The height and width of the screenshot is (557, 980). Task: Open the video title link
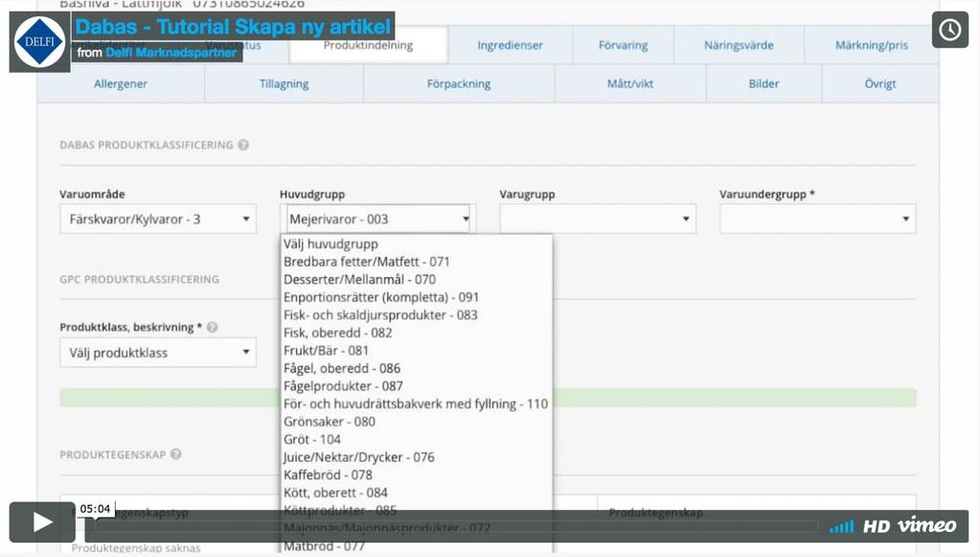click(x=233, y=26)
